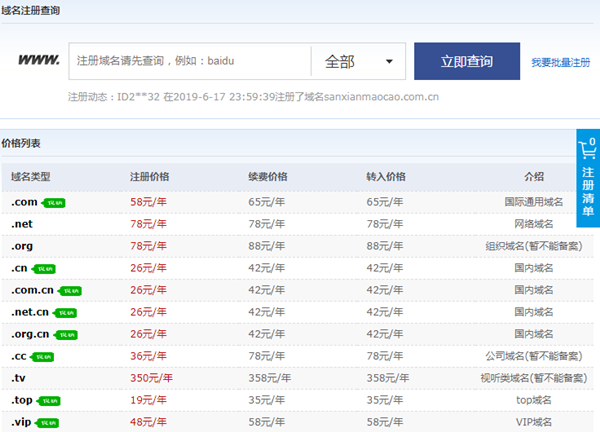Click the 域名注册查询 section heading
The height and width of the screenshot is (432, 600).
[30, 11]
